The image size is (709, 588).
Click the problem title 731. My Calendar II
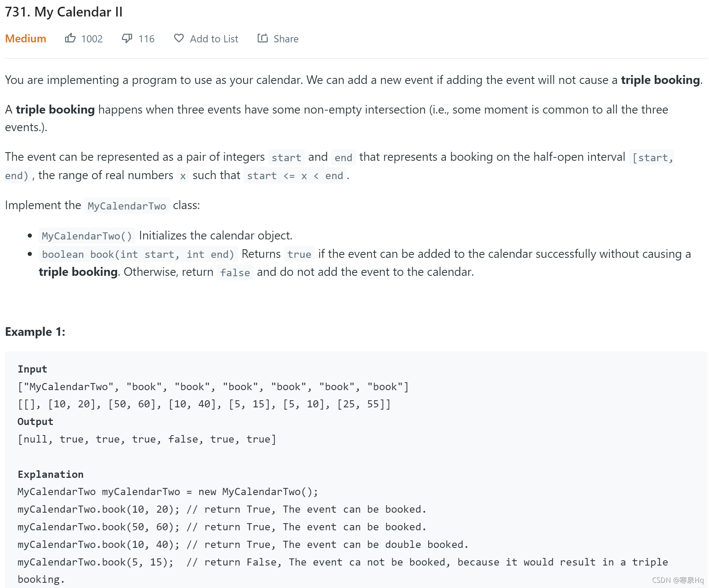pos(64,11)
